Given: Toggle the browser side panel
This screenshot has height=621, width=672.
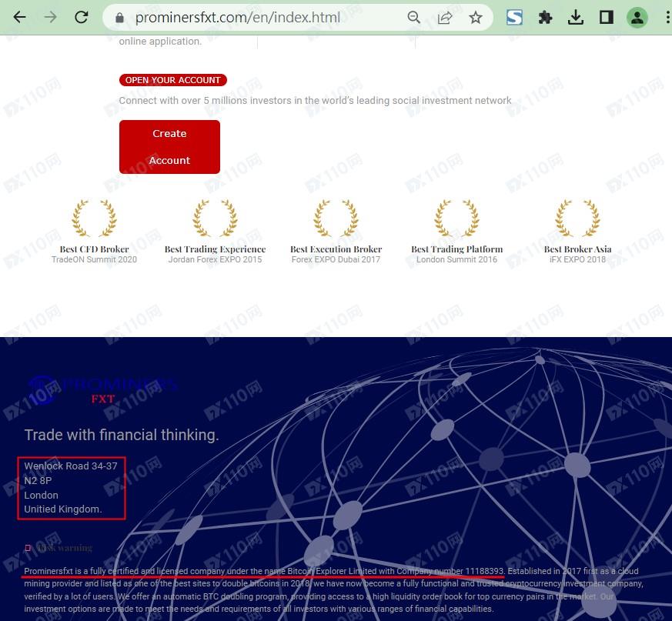Looking at the screenshot, I should click(x=607, y=18).
